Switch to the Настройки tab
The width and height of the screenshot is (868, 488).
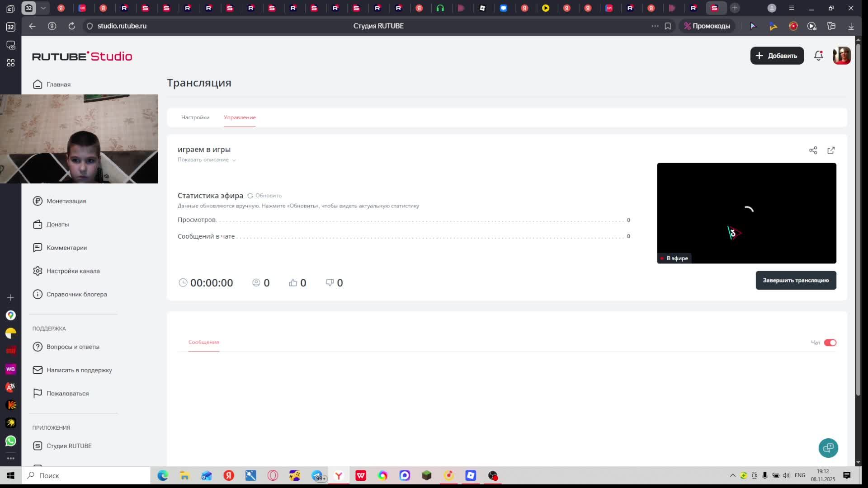[x=195, y=117]
